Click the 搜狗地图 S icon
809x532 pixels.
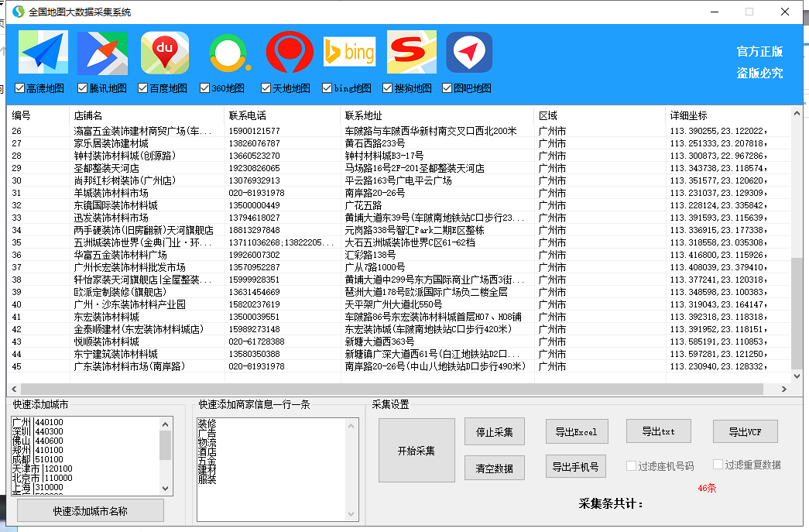[411, 50]
